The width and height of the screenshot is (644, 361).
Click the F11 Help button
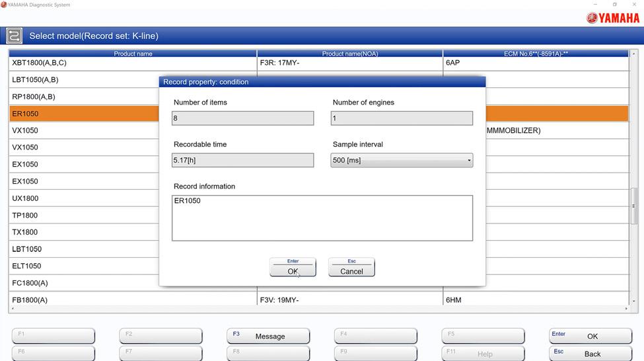pos(483,354)
